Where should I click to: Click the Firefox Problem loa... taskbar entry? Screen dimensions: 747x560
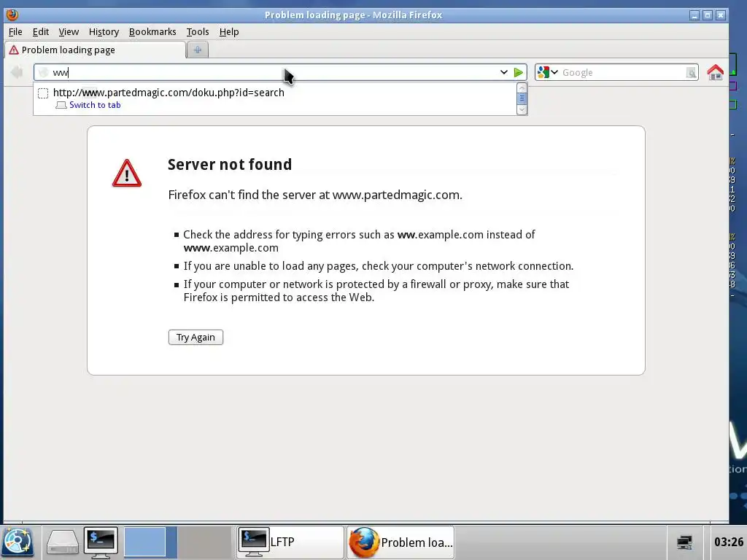400,542
